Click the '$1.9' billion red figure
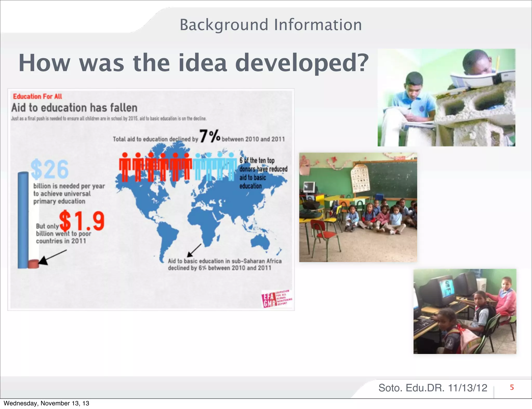Image resolution: width=532 pixels, height=409 pixels. [82, 221]
